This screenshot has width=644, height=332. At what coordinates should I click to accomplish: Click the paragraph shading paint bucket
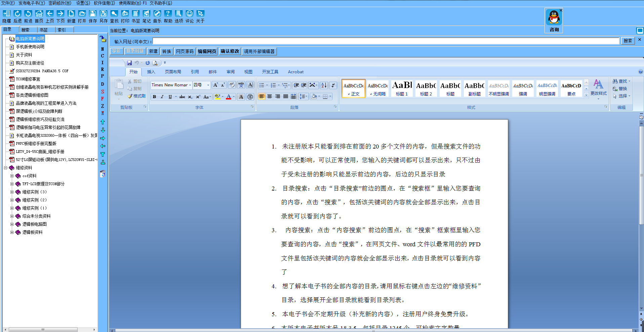[314, 96]
